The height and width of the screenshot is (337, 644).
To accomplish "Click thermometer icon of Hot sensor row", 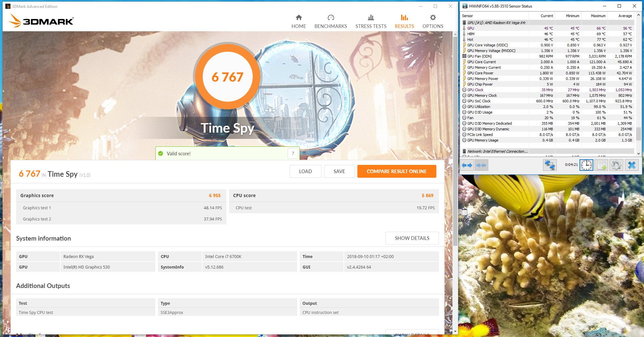I will [x=464, y=39].
